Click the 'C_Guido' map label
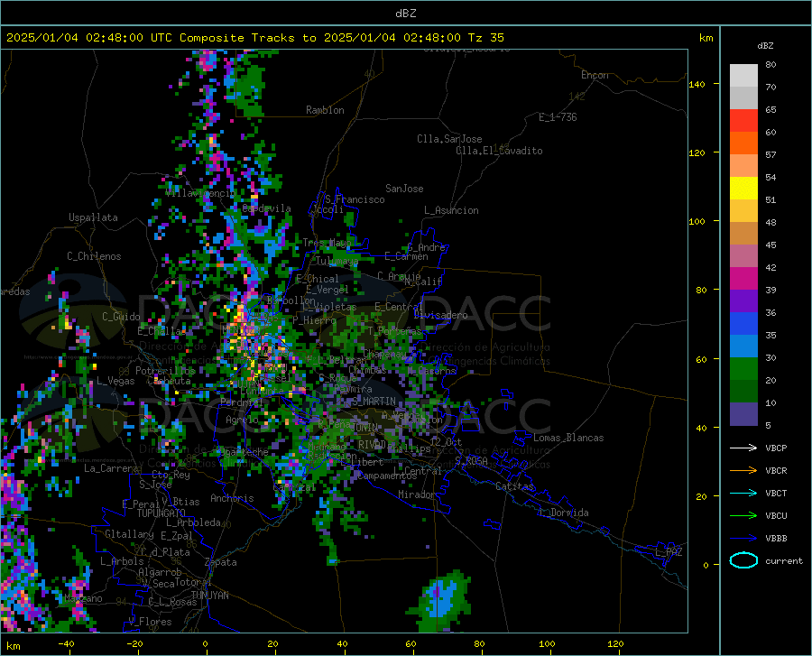 pos(121,317)
